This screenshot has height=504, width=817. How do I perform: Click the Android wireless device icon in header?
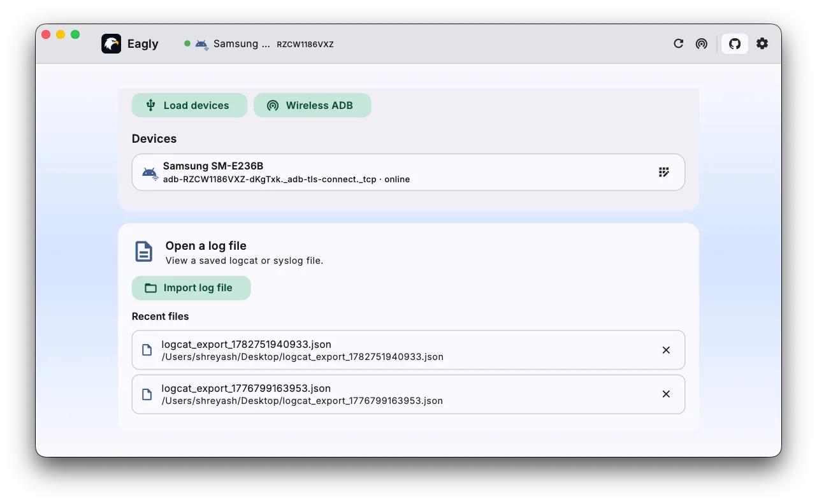[x=202, y=44]
